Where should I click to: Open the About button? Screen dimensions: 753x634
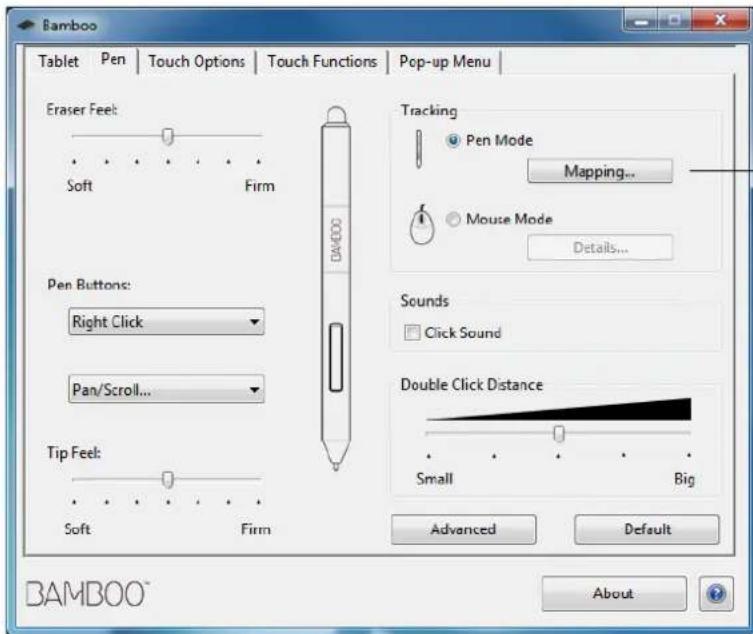(614, 594)
